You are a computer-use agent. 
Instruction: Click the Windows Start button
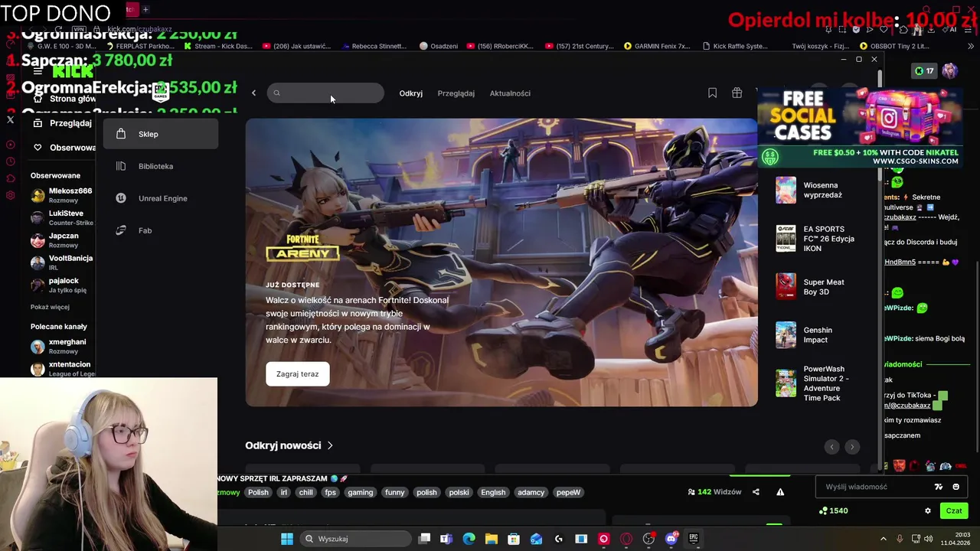click(286, 539)
